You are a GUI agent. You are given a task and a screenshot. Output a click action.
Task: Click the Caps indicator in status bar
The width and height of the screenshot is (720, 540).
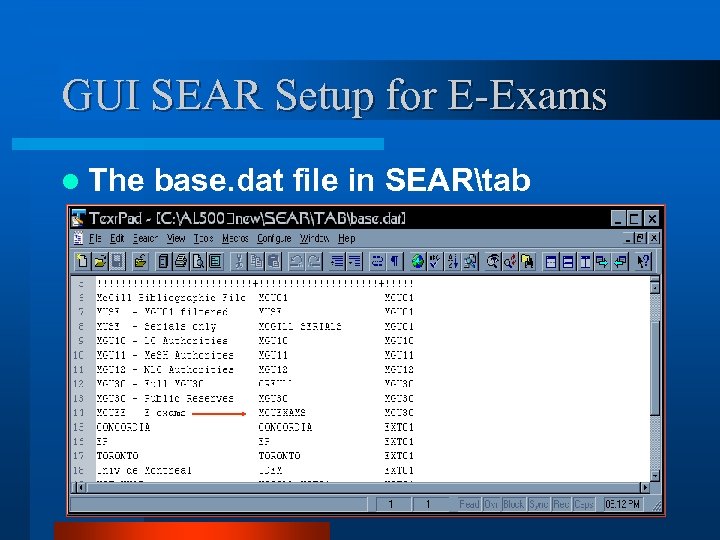coord(584,504)
